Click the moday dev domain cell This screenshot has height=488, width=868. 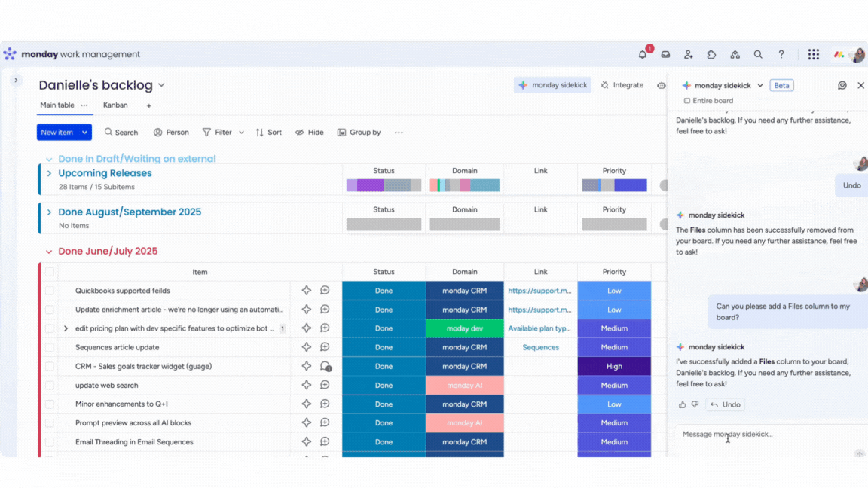pos(464,328)
